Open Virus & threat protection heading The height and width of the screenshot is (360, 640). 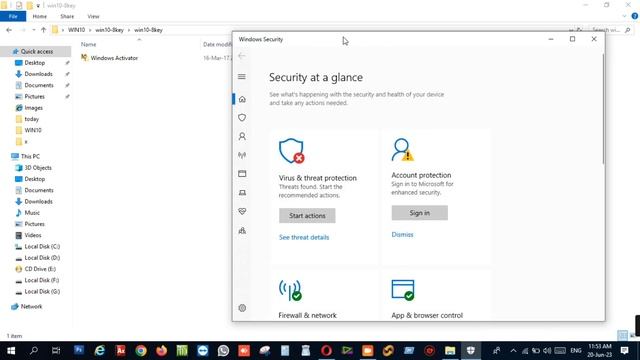click(x=318, y=178)
